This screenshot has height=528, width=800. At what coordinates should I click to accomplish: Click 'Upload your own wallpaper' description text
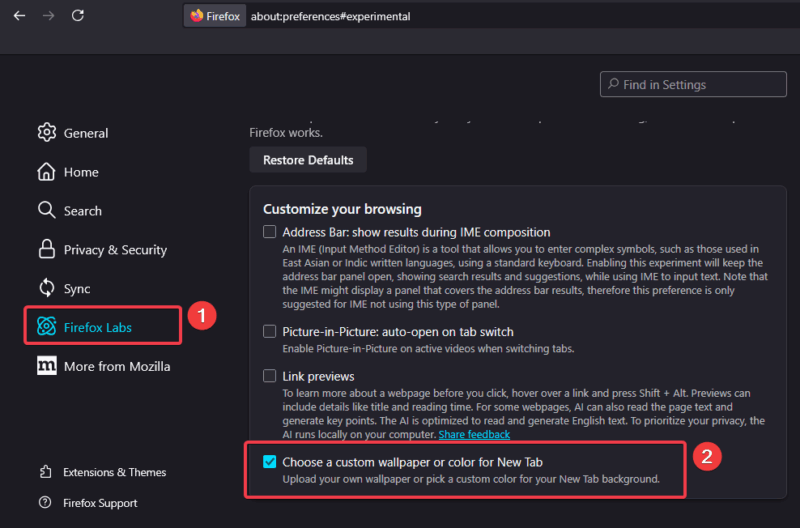[471, 479]
